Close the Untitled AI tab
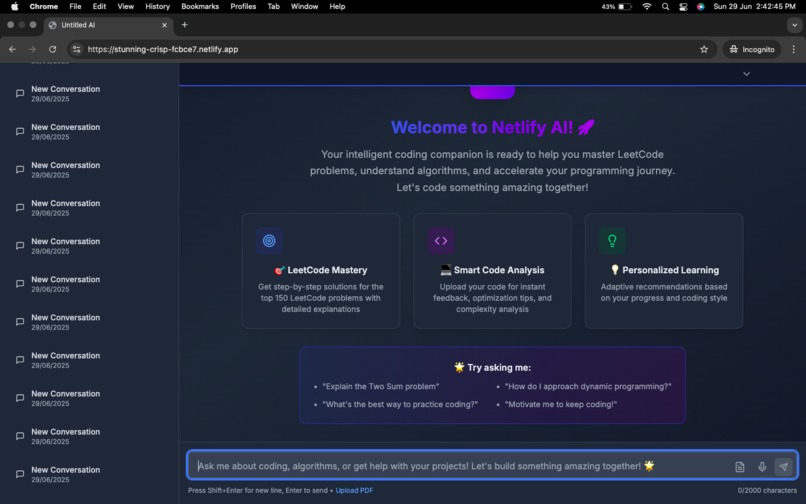This screenshot has height=504, width=806. [x=164, y=25]
